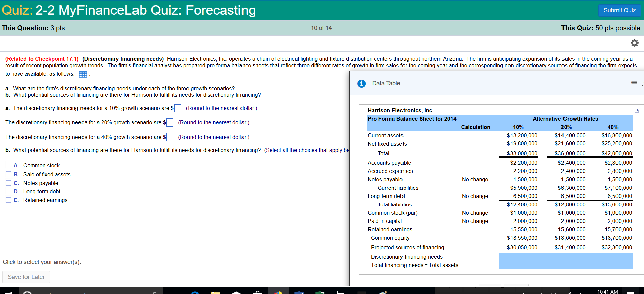Click the Common stock (par) row label
This screenshot has width=644, height=294.
pyautogui.click(x=392, y=213)
